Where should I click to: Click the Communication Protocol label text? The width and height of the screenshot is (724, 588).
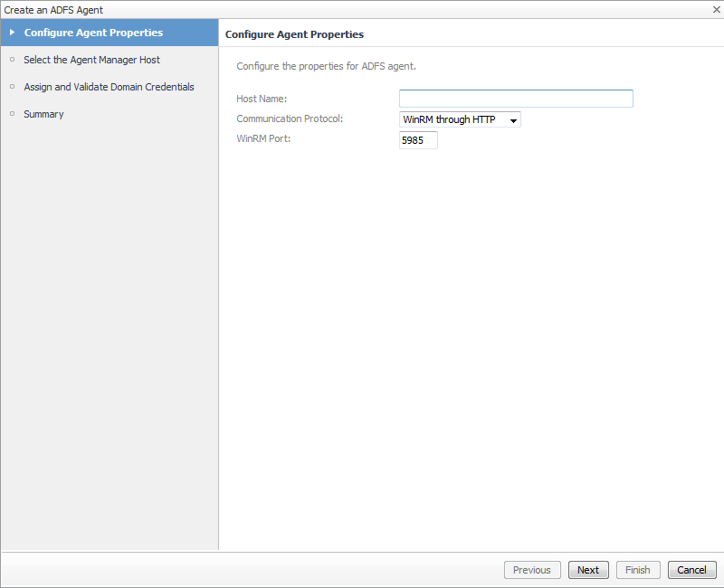[290, 119]
